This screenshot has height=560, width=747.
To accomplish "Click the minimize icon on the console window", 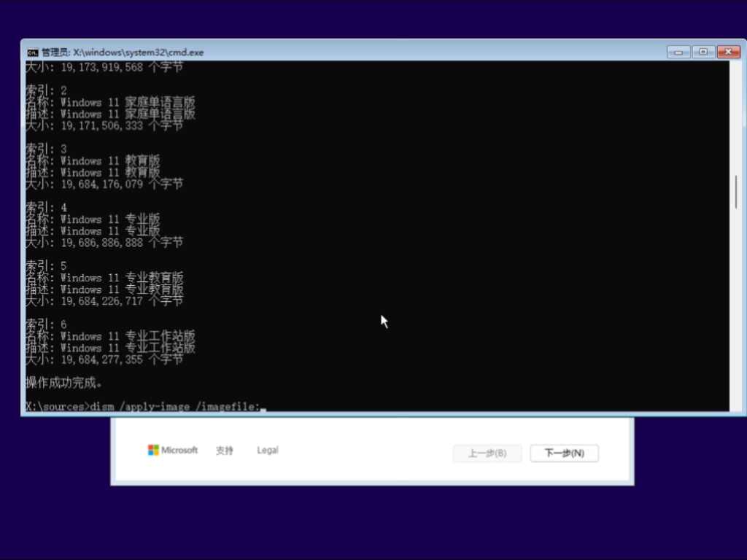I will [x=678, y=52].
